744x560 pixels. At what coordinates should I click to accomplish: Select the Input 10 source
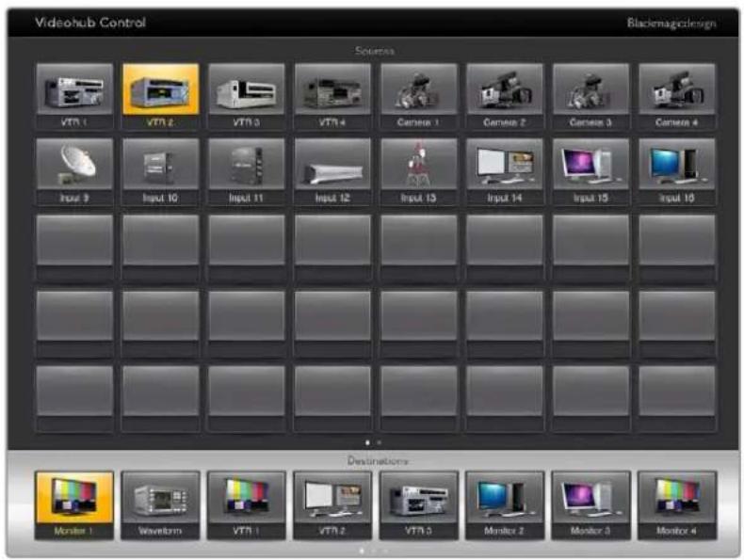pyautogui.click(x=160, y=171)
